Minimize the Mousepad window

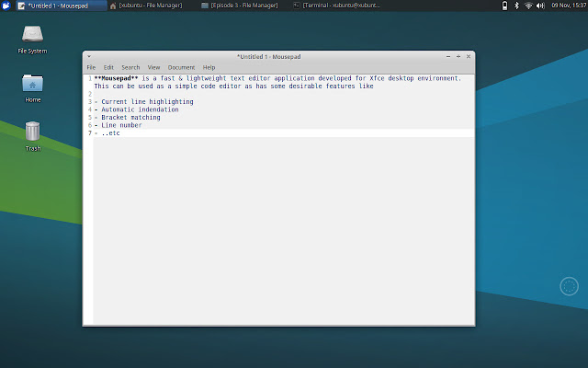[448, 57]
